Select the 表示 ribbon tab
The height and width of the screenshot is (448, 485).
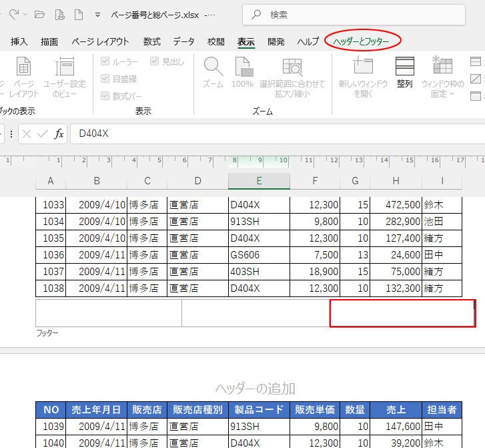click(x=246, y=41)
